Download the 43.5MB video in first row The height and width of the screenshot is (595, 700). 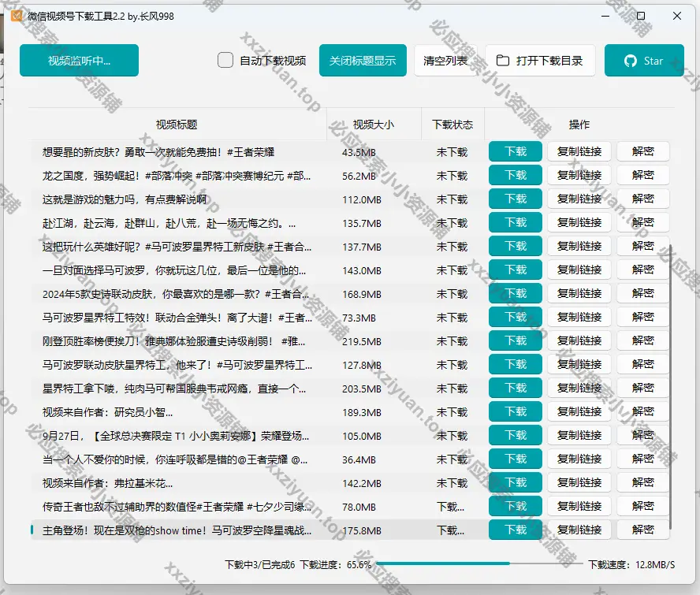coord(516,152)
